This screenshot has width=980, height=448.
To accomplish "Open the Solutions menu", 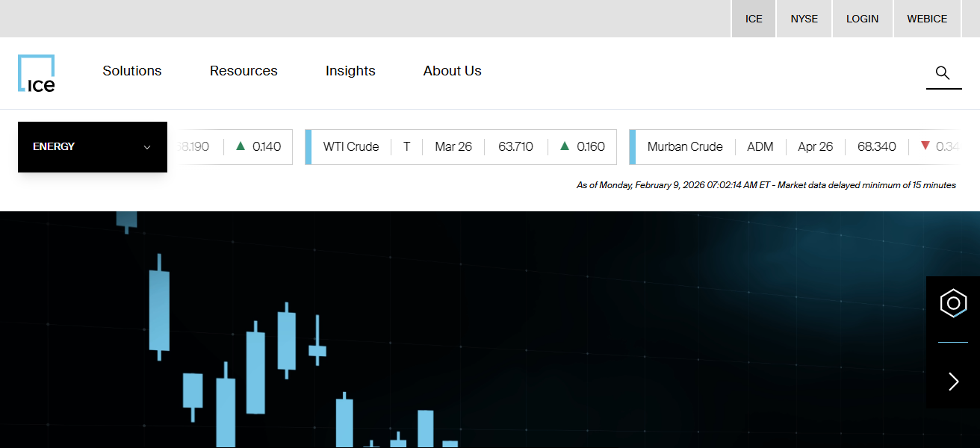I will pyautogui.click(x=131, y=70).
